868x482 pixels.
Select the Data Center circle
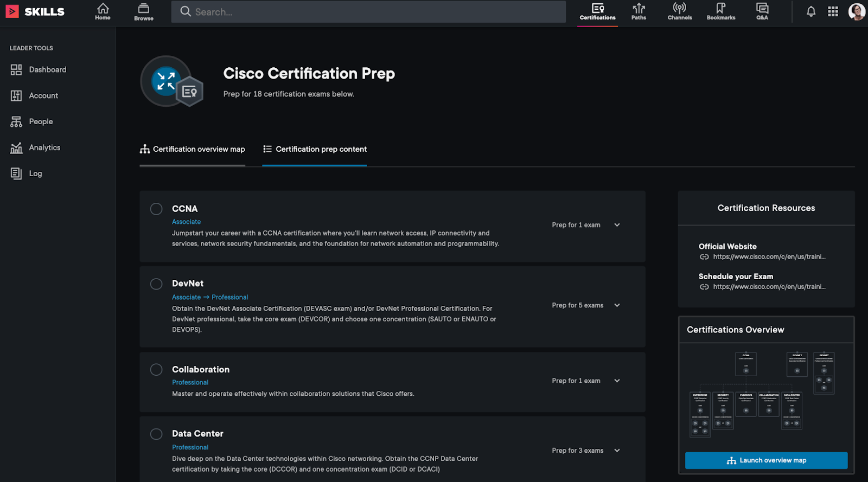click(156, 434)
